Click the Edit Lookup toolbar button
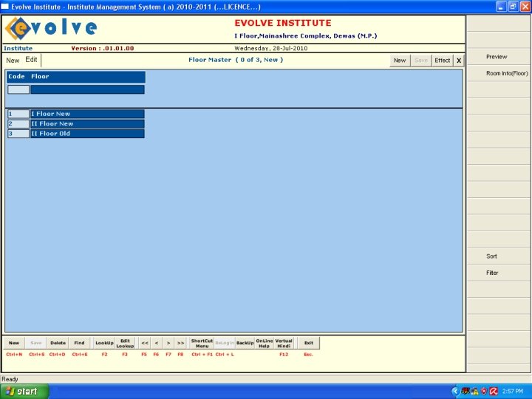Viewport: 532px width, 399px height. [125, 343]
